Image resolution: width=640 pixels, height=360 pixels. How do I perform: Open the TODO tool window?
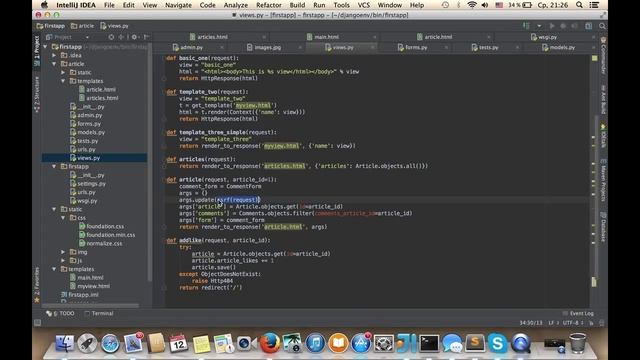pos(60,313)
